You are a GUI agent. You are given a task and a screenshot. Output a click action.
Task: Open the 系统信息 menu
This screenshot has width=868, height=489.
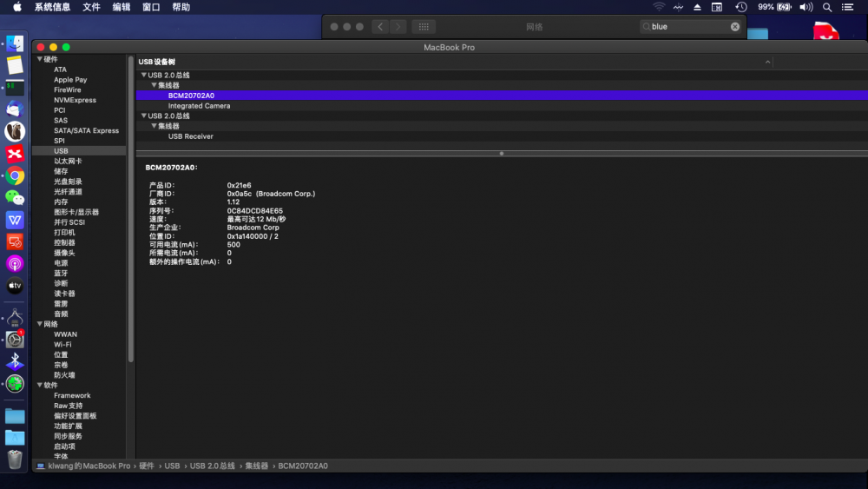[x=52, y=7]
